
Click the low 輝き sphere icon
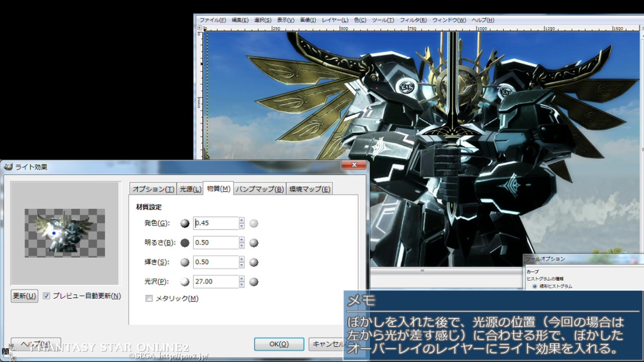185,262
